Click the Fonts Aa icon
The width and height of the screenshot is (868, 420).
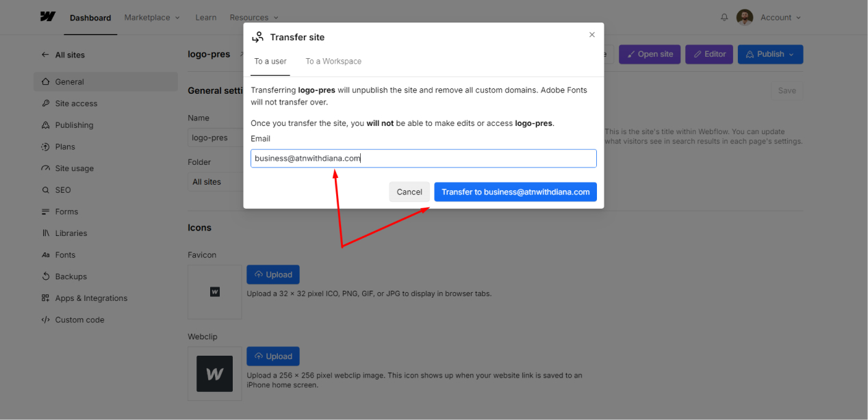46,255
